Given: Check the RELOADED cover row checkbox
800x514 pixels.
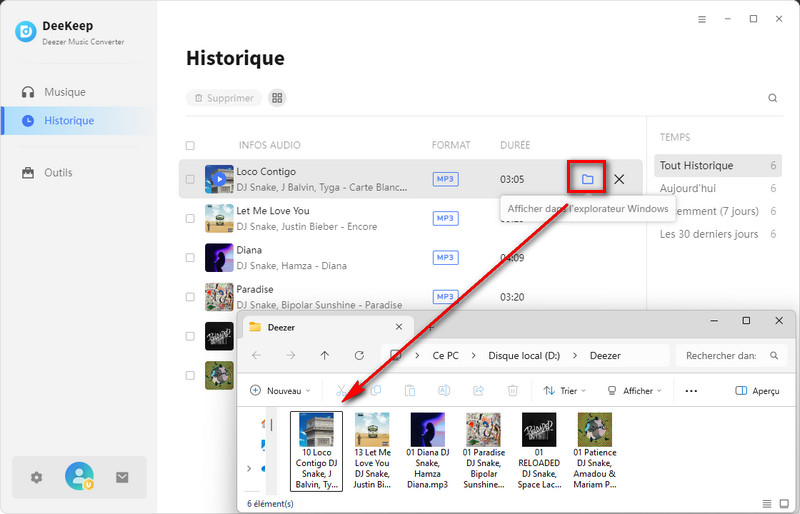Looking at the screenshot, I should [x=190, y=336].
